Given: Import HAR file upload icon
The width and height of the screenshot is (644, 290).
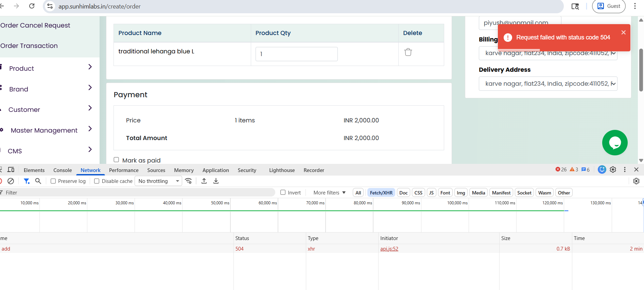Looking at the screenshot, I should click(204, 181).
